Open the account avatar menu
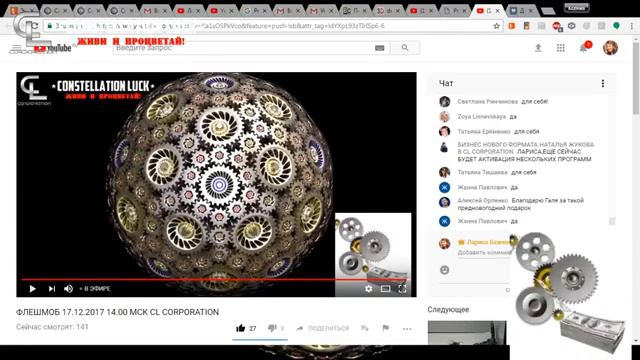This screenshot has width=640, height=360. pyautogui.click(x=610, y=48)
